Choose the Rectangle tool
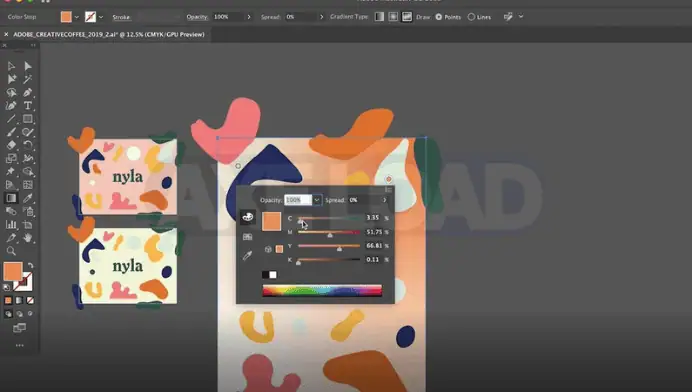This screenshot has height=392, width=692. coord(28,119)
